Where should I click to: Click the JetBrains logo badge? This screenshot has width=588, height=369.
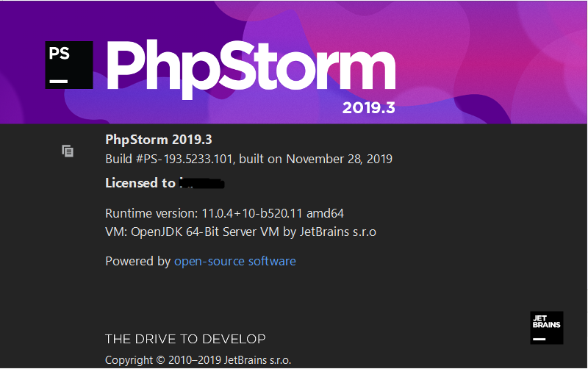(546, 328)
